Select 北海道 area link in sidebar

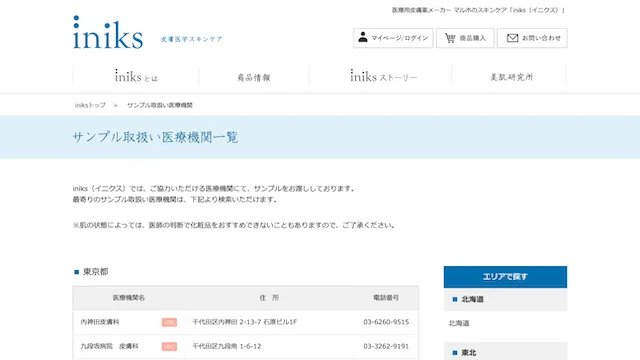point(459,323)
